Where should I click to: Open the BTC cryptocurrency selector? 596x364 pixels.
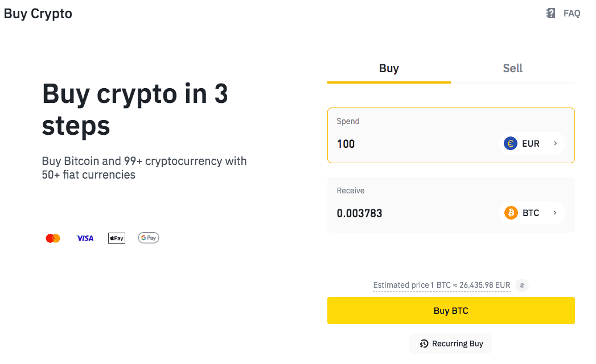click(532, 213)
